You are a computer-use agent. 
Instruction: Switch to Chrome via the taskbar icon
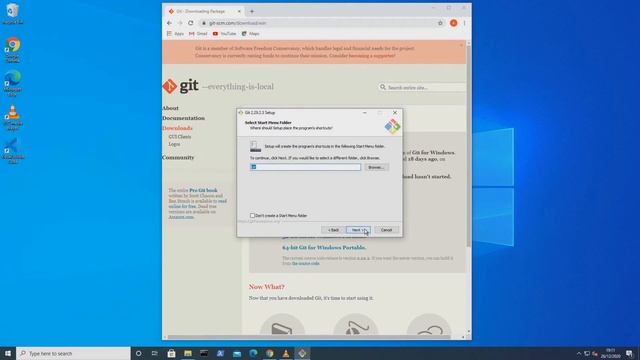269,353
